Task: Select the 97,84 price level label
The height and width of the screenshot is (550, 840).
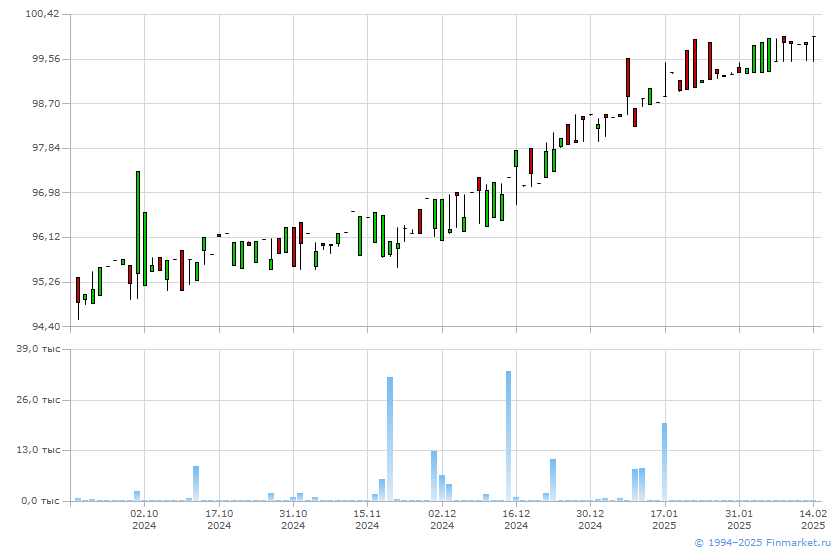Action: point(46,148)
